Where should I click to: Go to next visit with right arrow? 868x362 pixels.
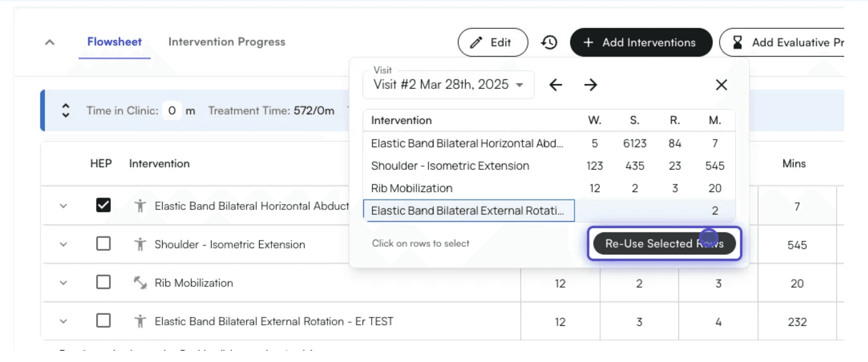tap(590, 85)
